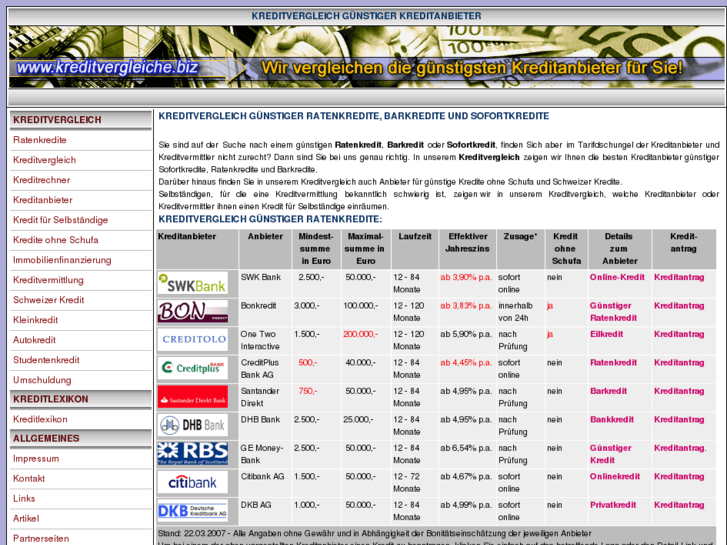This screenshot has width=727, height=545.
Task: Open GE Money-Bank Günstiger Kredit details
Action: click(610, 454)
